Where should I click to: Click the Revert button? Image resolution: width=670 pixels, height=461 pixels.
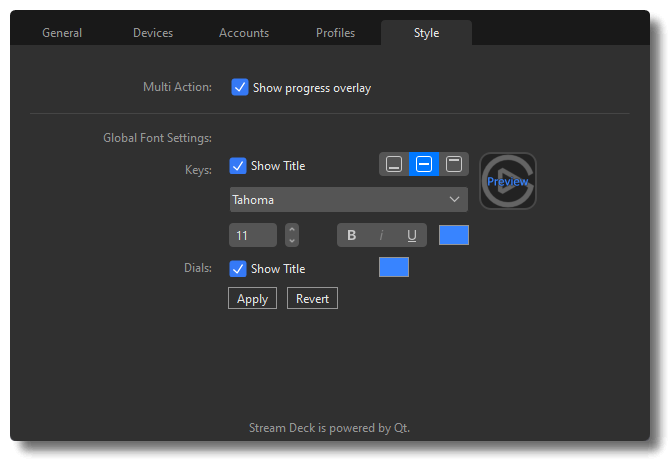pos(312,298)
